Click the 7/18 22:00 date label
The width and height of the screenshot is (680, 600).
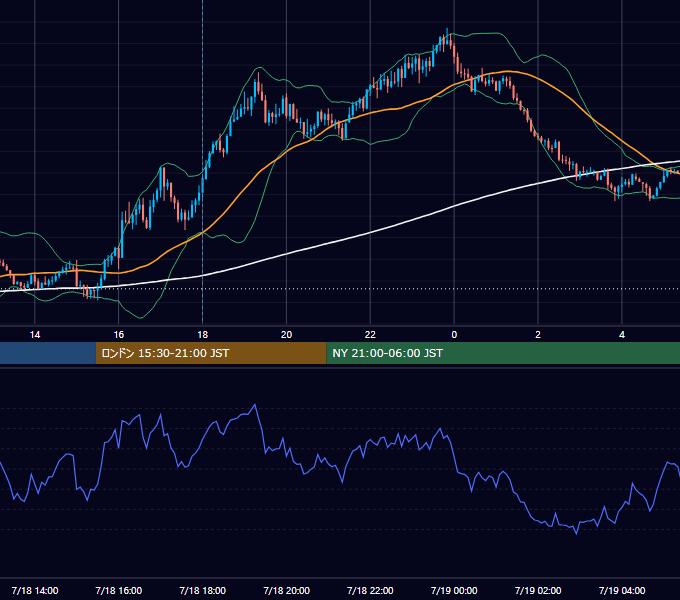[370, 590]
